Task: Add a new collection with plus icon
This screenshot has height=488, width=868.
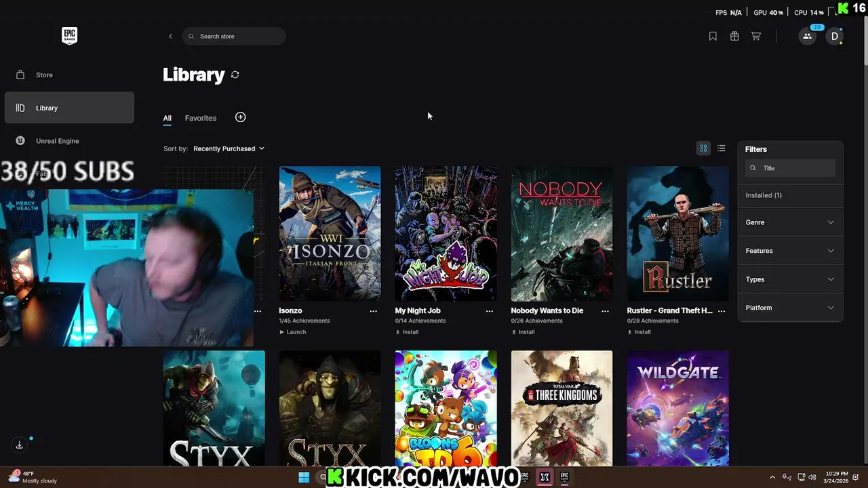Action: pyautogui.click(x=240, y=117)
